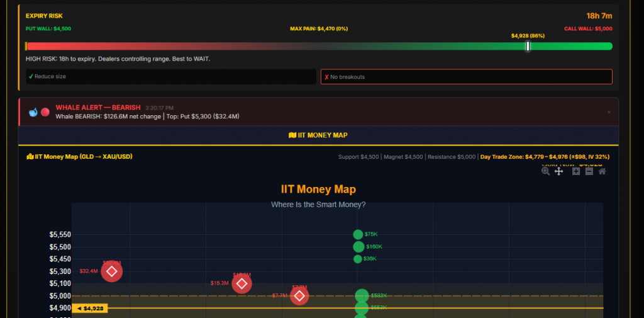Click the green $36K bubble
The image size is (644, 318).
point(358,259)
